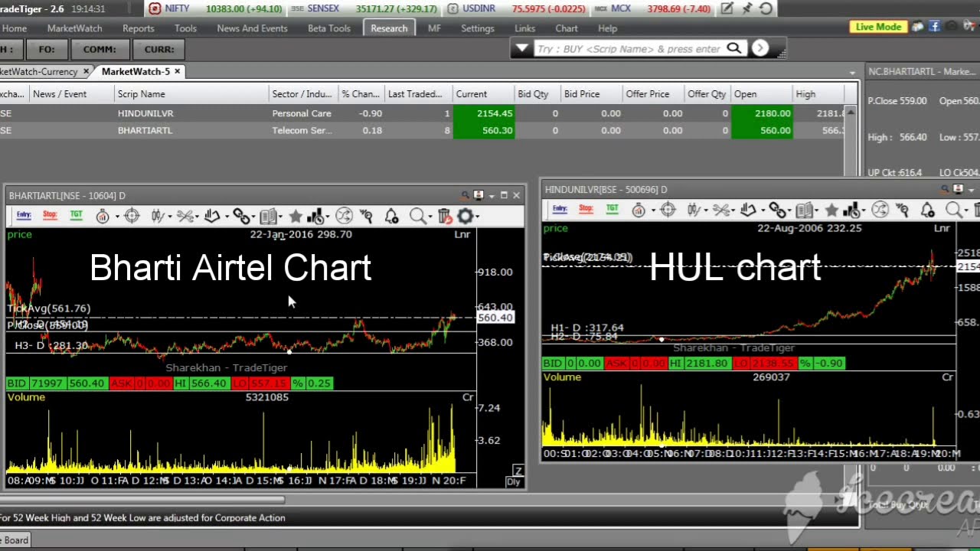The height and width of the screenshot is (551, 980).
Task: Click FO: segment button
Action: [46, 49]
